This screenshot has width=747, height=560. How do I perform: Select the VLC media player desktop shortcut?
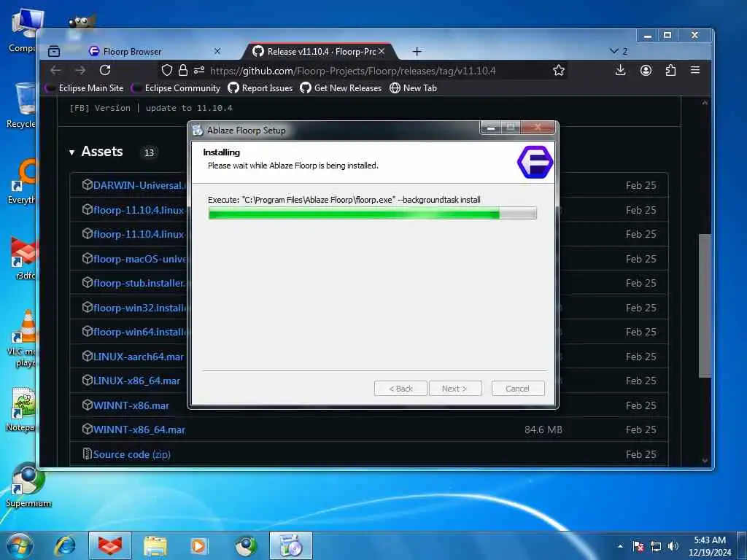(22, 338)
